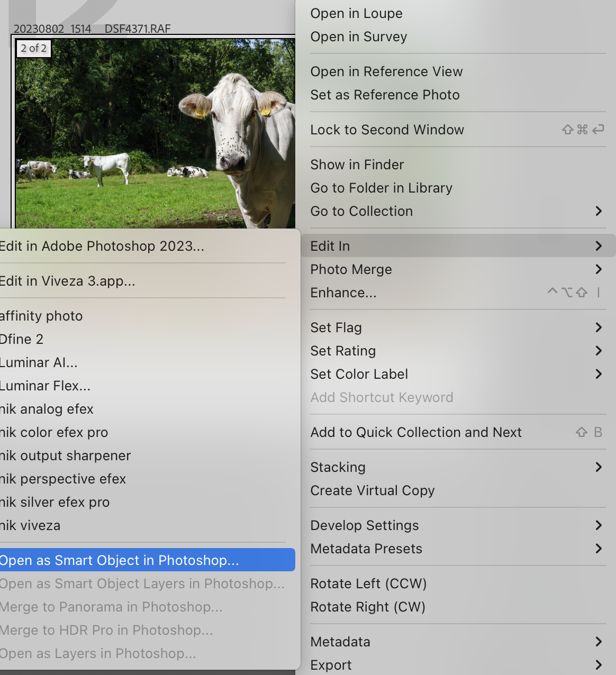The height and width of the screenshot is (675, 616).
Task: Create a Virtual Copy
Action: 372,490
